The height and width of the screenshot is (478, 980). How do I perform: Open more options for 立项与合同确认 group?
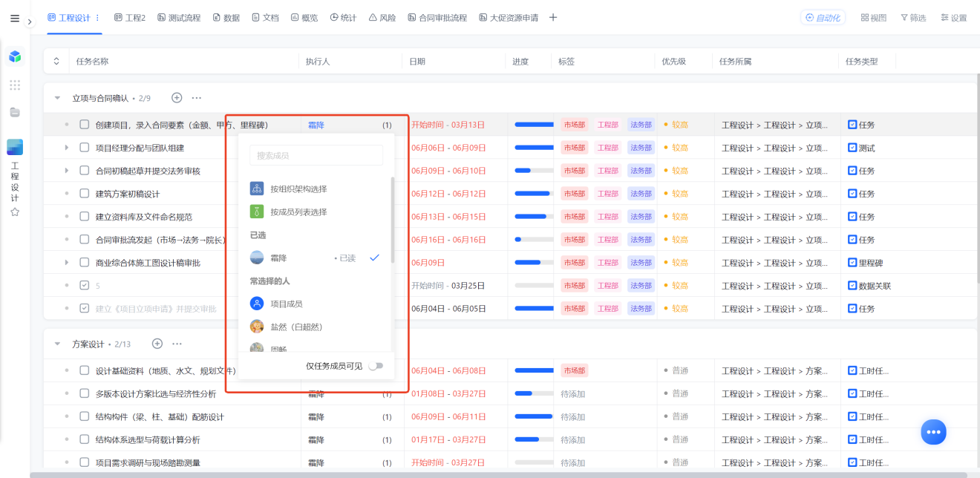point(197,97)
